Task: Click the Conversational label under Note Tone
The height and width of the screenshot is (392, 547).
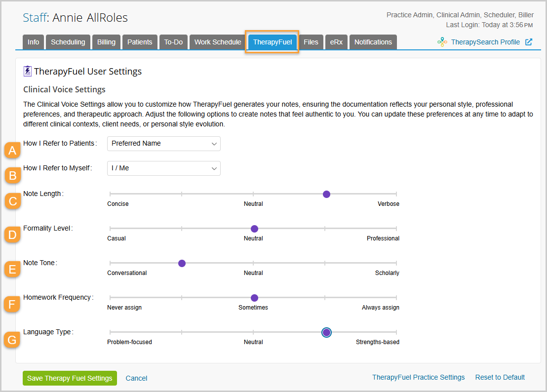Action: coord(127,273)
